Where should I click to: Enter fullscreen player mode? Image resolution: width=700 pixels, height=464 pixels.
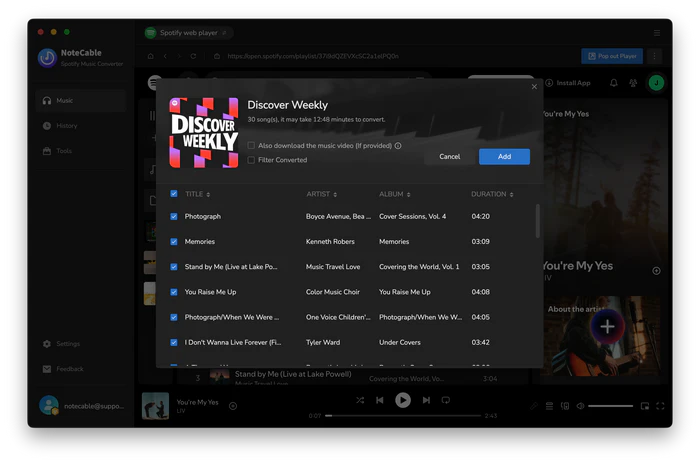pos(660,406)
